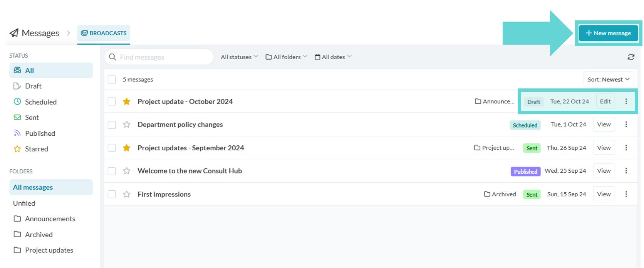The image size is (644, 268).
Task: Click the refresh messages icon
Action: point(631,57)
